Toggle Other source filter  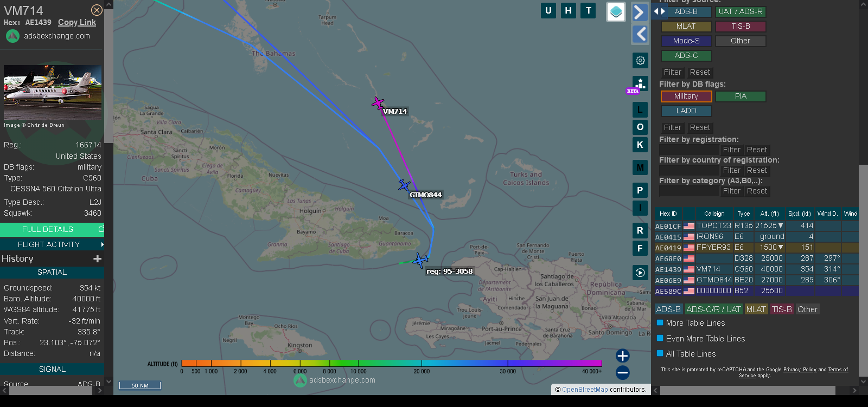click(741, 41)
